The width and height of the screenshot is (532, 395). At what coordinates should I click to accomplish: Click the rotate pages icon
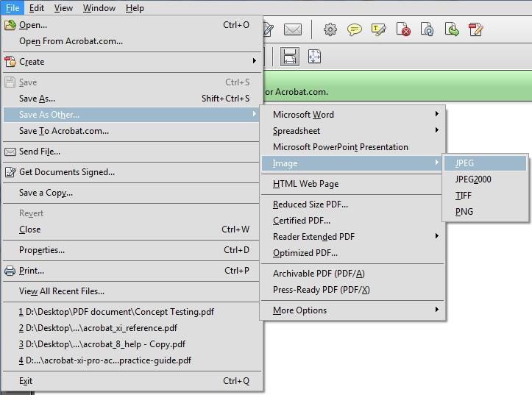click(428, 29)
